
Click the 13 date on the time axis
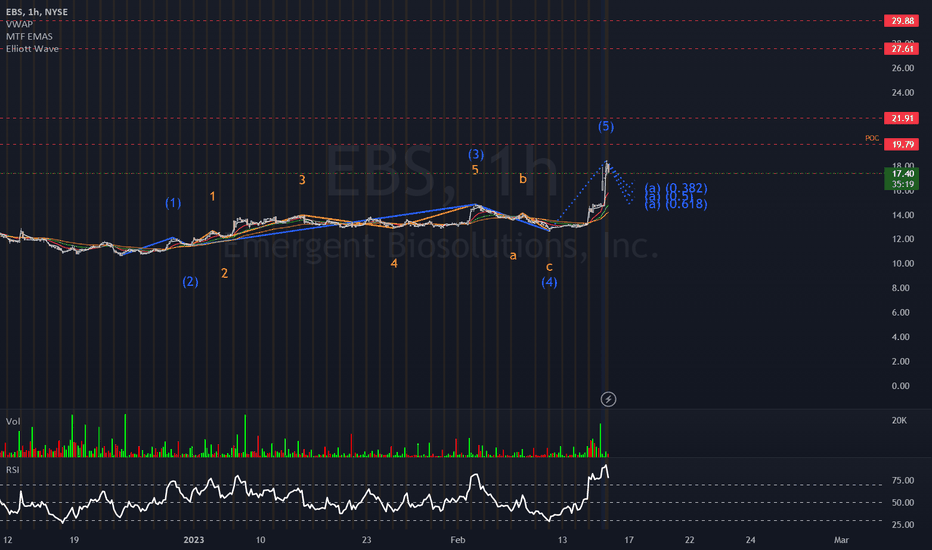pyautogui.click(x=562, y=540)
